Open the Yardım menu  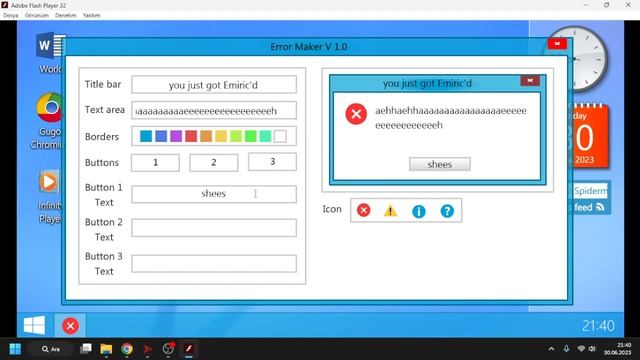pyautogui.click(x=91, y=15)
